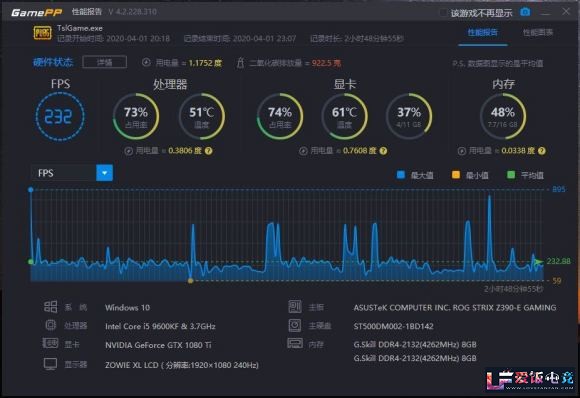Image resolution: width=580 pixels, height=398 pixels.
Task: Click the PUBG game icon
Action: (43, 33)
